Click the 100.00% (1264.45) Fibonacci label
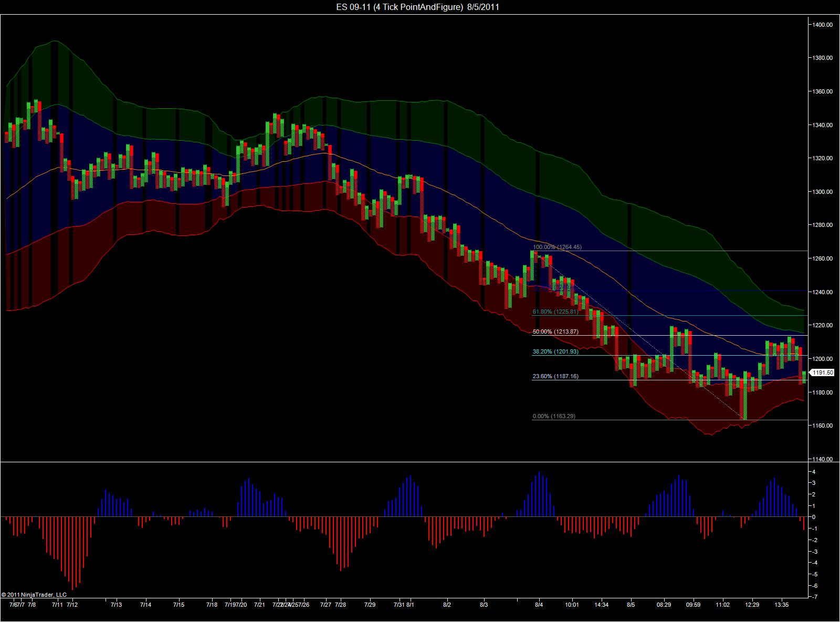This screenshot has width=840, height=622. [x=557, y=247]
